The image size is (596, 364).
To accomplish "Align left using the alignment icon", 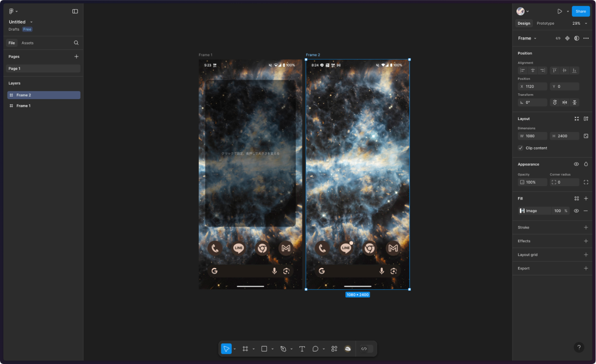I will click(x=523, y=70).
